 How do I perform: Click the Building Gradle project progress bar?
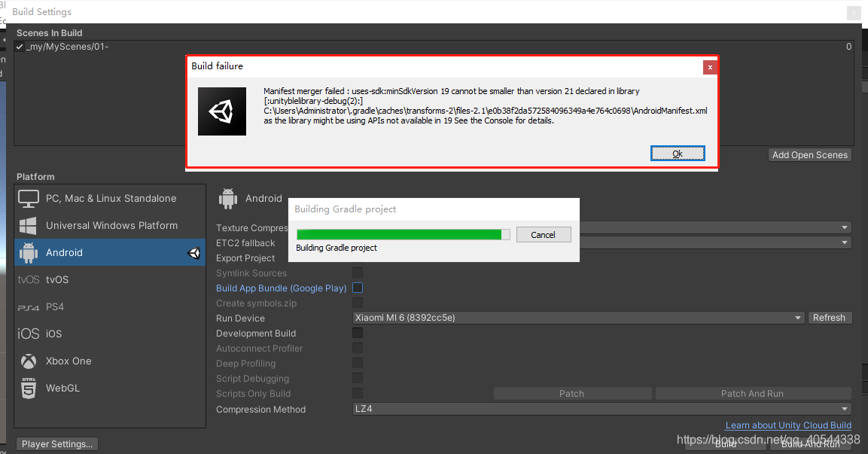pos(403,234)
